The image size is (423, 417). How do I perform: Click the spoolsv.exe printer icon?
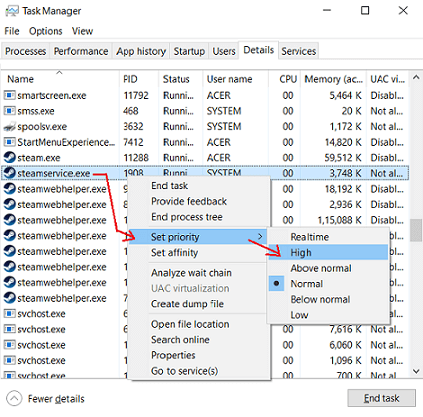coord(9,127)
